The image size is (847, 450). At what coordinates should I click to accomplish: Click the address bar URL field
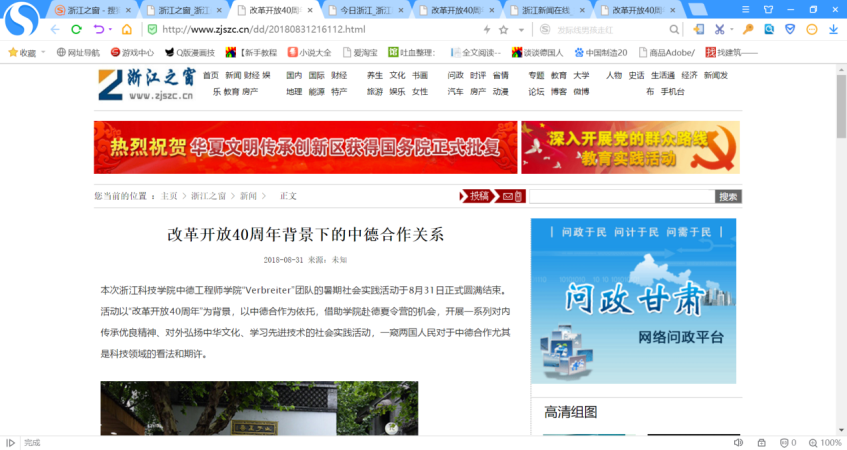tap(300, 30)
